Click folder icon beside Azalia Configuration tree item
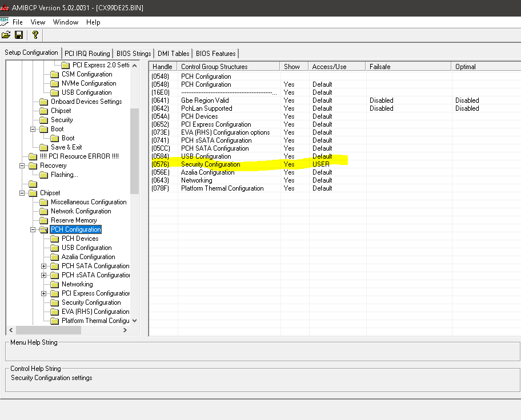Viewport: 521px width, 420px height. tap(54, 257)
